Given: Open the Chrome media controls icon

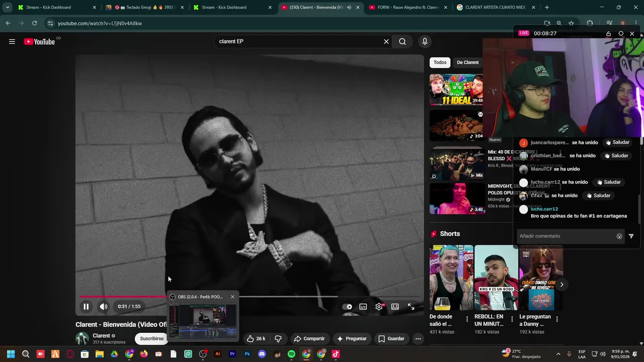Looking at the screenshot, I should [x=609, y=23].
